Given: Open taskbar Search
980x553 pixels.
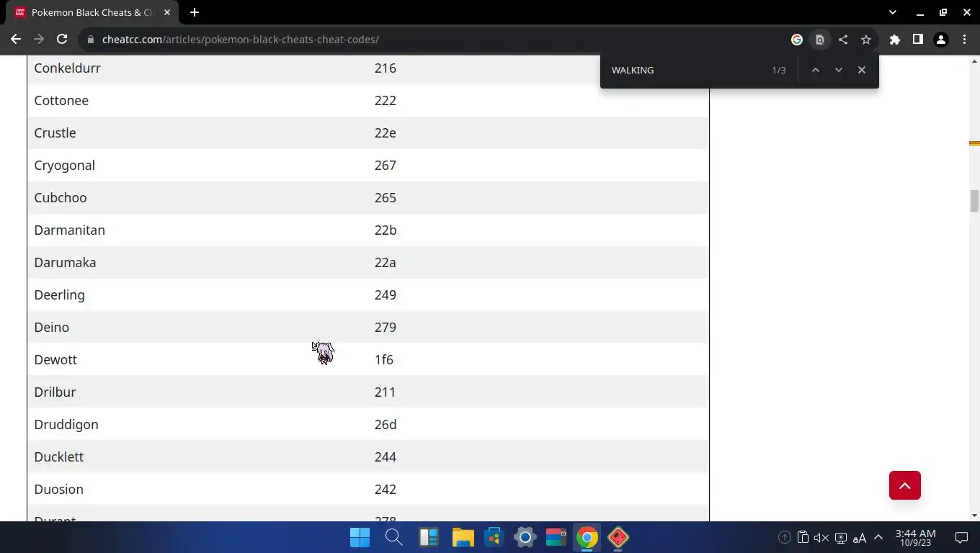Looking at the screenshot, I should 393,537.
